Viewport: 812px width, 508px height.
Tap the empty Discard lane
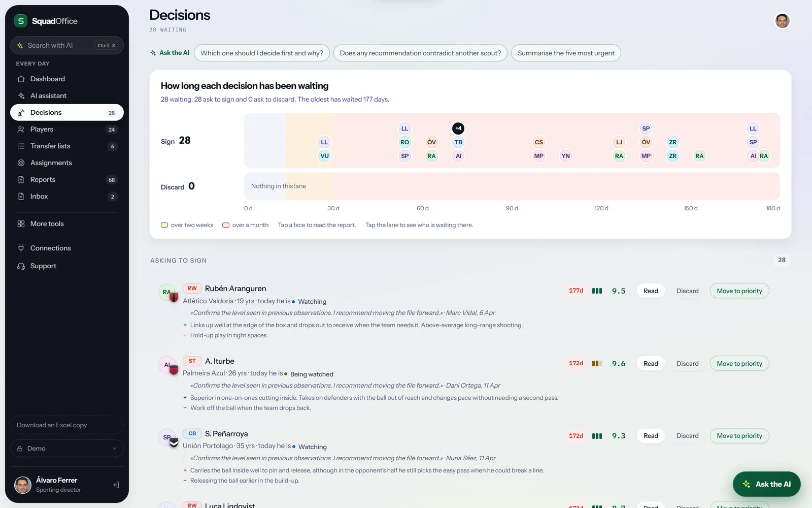tap(512, 186)
